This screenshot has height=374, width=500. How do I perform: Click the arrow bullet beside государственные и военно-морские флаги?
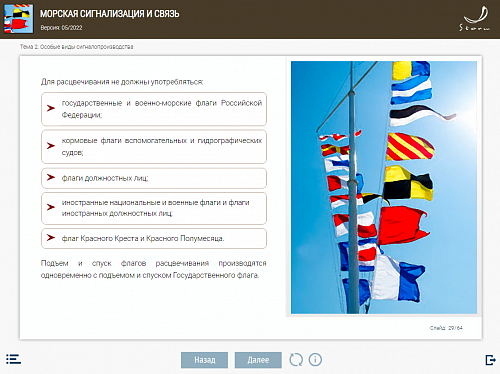(51, 108)
